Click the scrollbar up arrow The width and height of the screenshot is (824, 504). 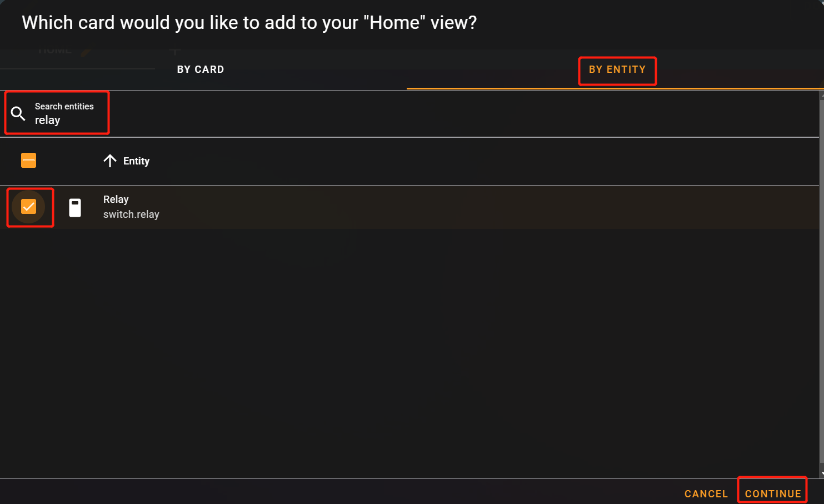coord(822,95)
